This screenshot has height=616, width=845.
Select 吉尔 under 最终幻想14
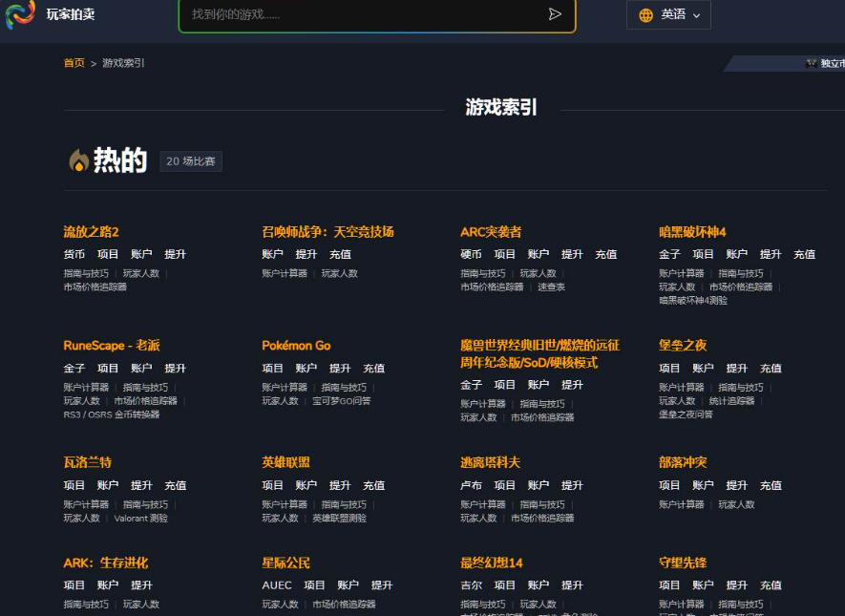471,585
